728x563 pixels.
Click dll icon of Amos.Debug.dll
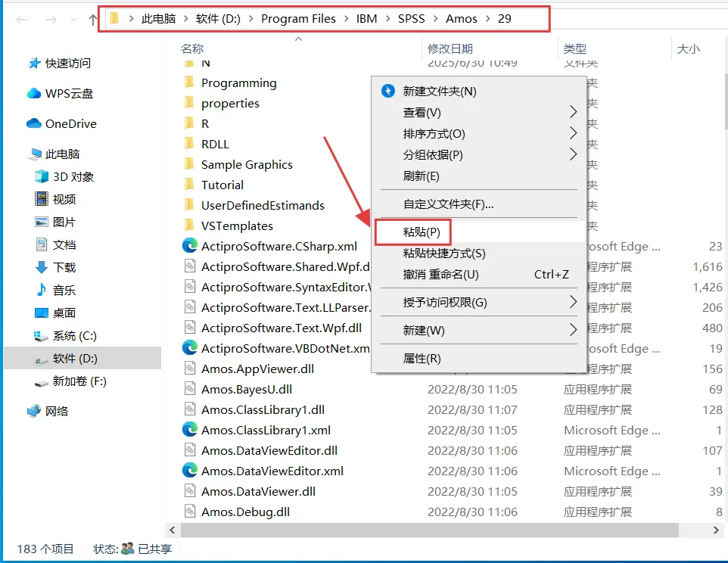point(190,511)
